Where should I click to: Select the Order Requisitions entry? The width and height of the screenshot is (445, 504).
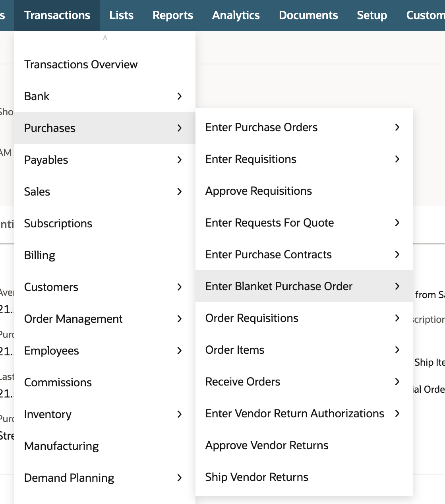click(304, 318)
